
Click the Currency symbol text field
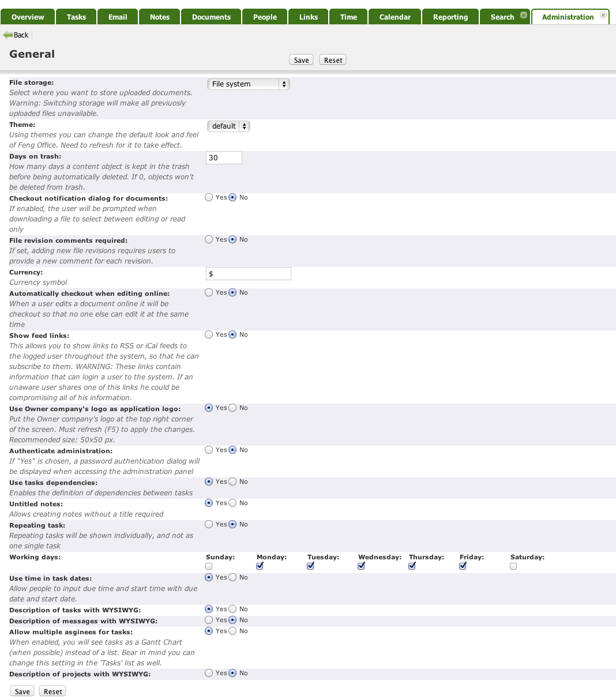[248, 274]
